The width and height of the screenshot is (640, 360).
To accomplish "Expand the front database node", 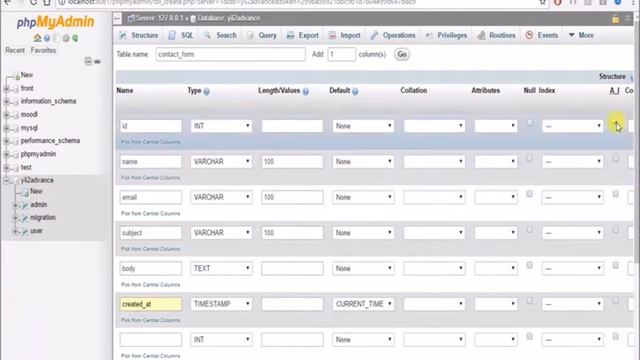I will [x=6, y=89].
